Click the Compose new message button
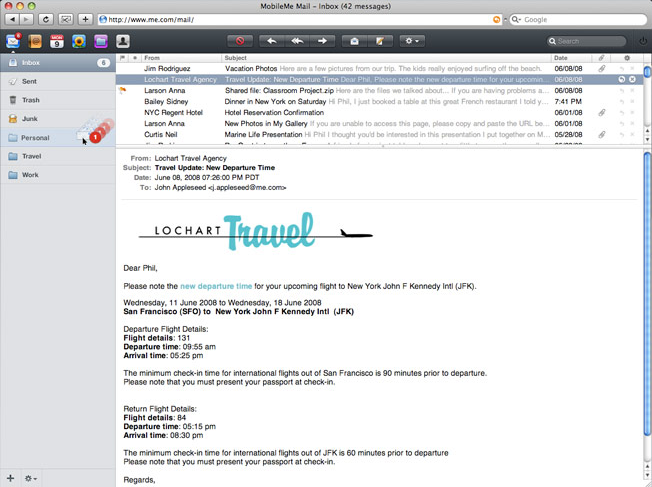The width and height of the screenshot is (652, 487). click(x=380, y=41)
